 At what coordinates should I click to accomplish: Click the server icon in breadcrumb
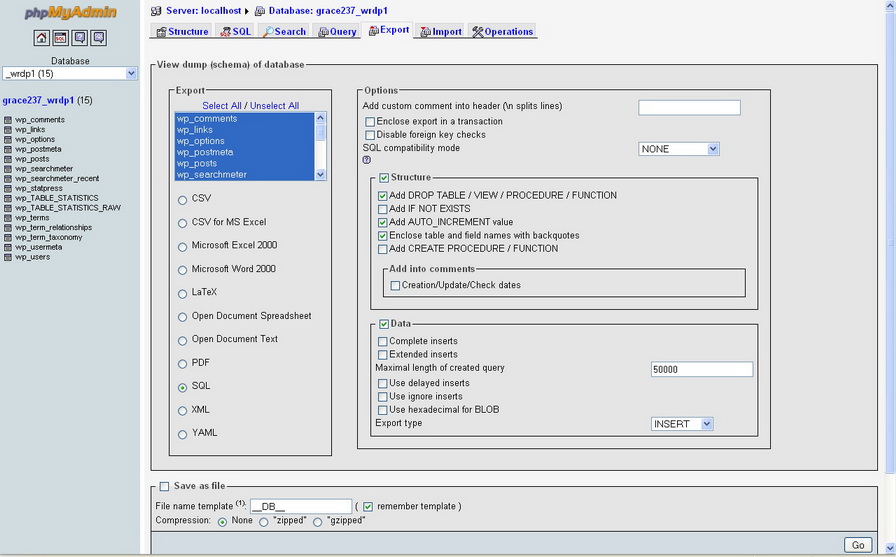(156, 11)
